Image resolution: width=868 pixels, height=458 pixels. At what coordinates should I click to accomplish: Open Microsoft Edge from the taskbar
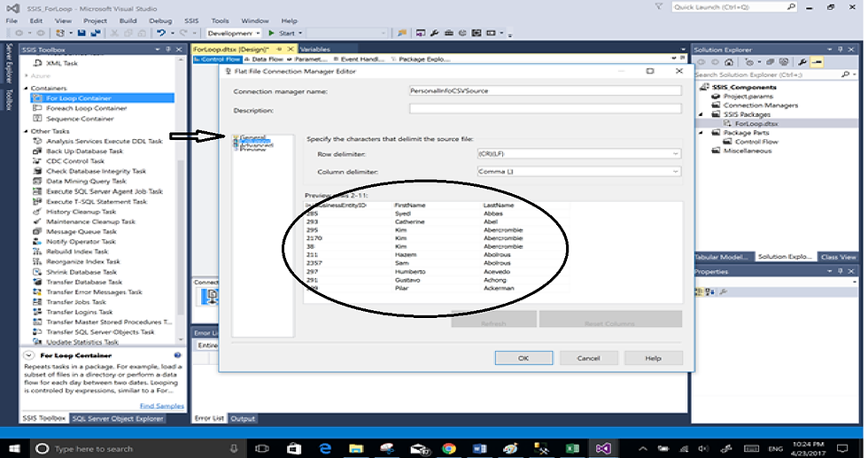click(x=325, y=448)
